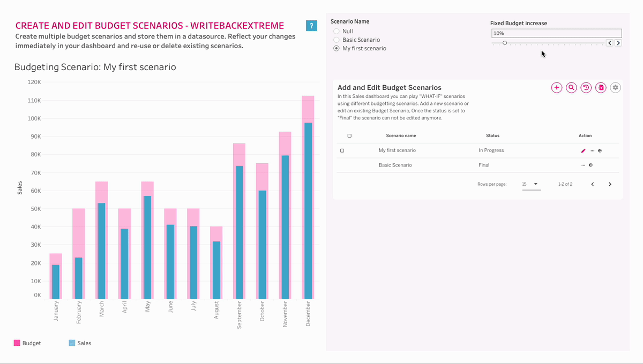Click the My first scenario table cell
Screen dimensions: 643x364
397,150
